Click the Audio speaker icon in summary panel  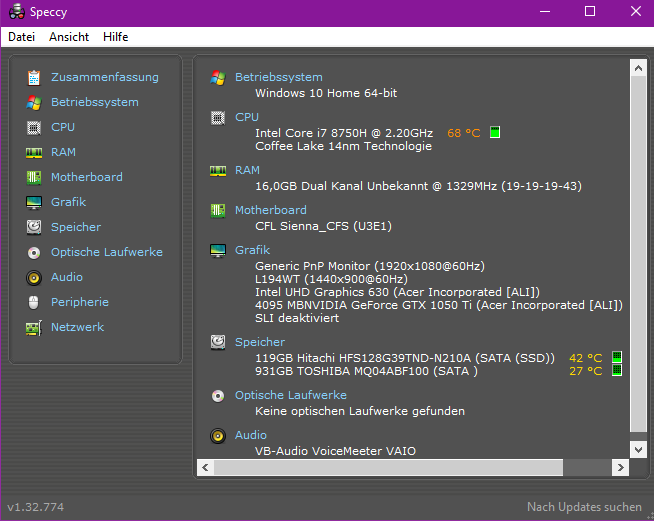(x=218, y=436)
